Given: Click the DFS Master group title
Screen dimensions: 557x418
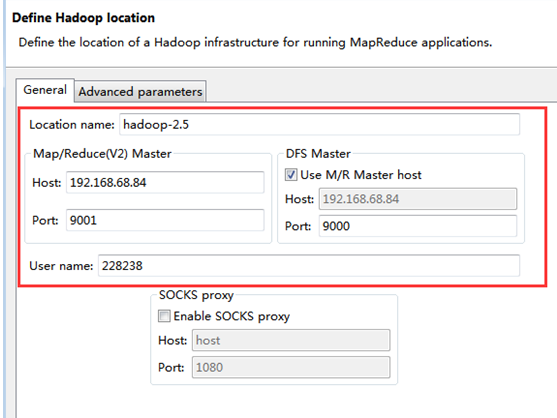Looking at the screenshot, I should 318,154.
